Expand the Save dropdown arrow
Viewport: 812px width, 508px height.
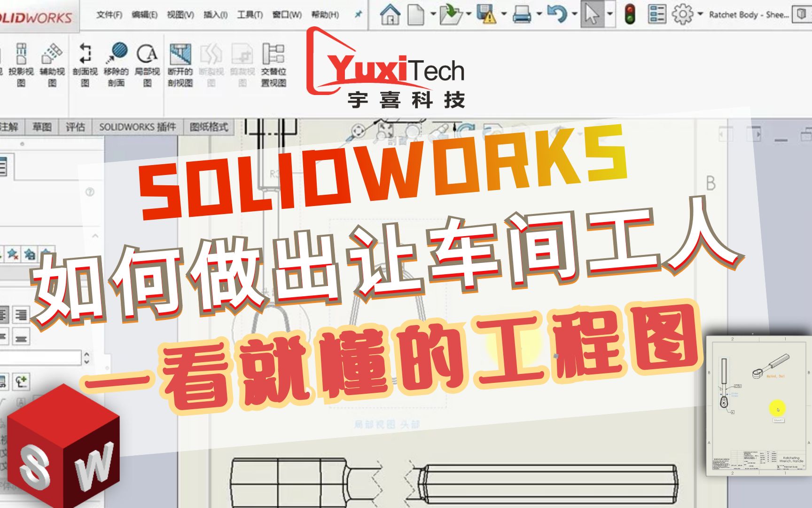(x=503, y=15)
